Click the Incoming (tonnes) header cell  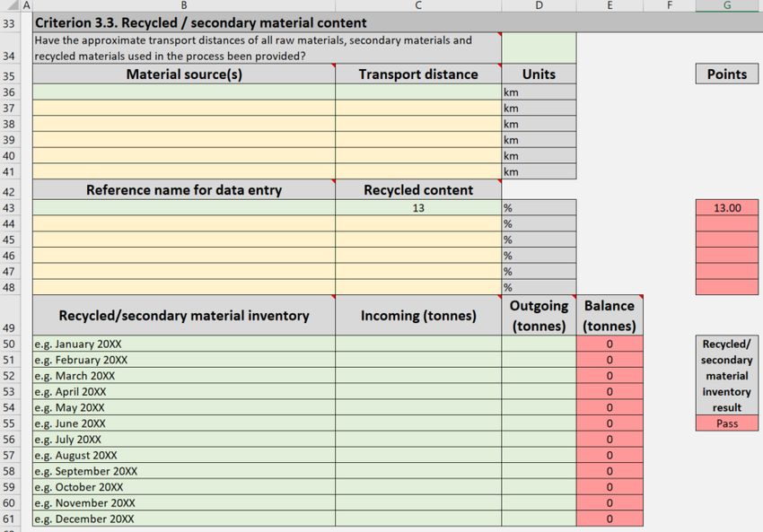click(418, 315)
